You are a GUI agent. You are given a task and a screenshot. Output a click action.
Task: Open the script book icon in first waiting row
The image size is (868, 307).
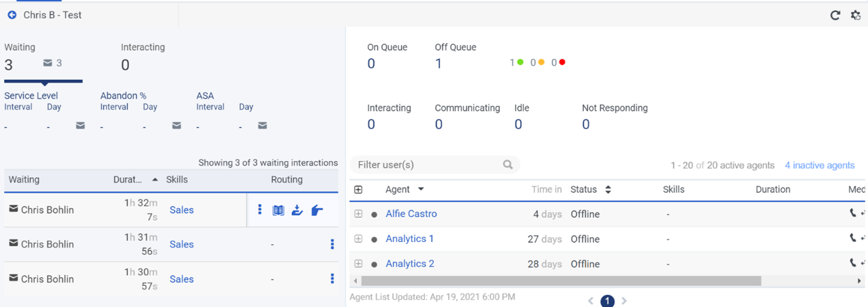278,210
